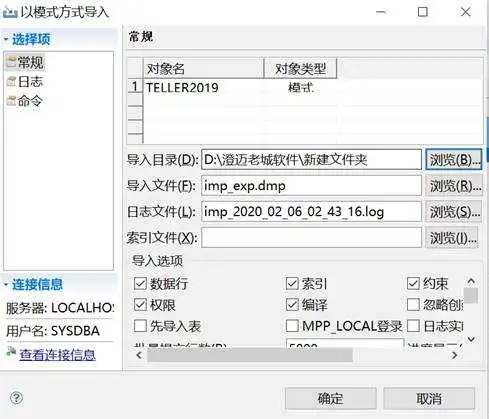Click the 日志 page icon in sidebar
The width and height of the screenshot is (489, 419).
[x=11, y=81]
